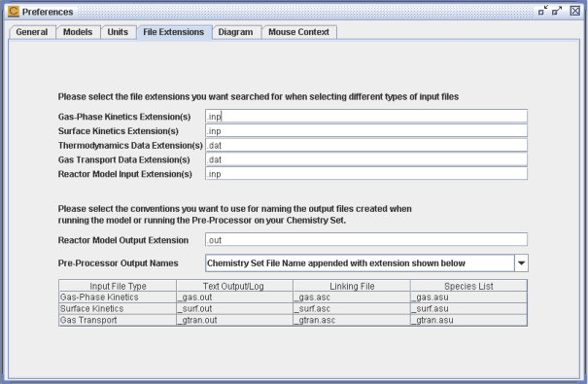This screenshot has height=384, width=588.
Task: Switch to the General tab
Action: 32,32
